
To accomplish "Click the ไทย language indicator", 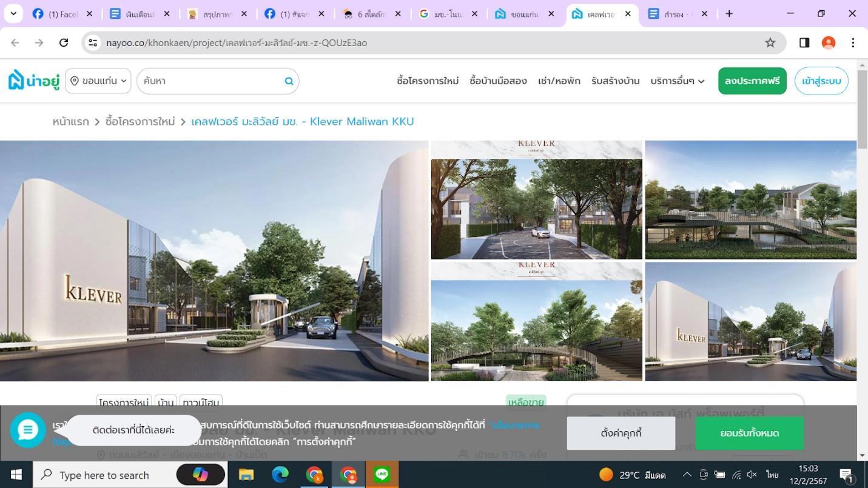I will point(772,475).
